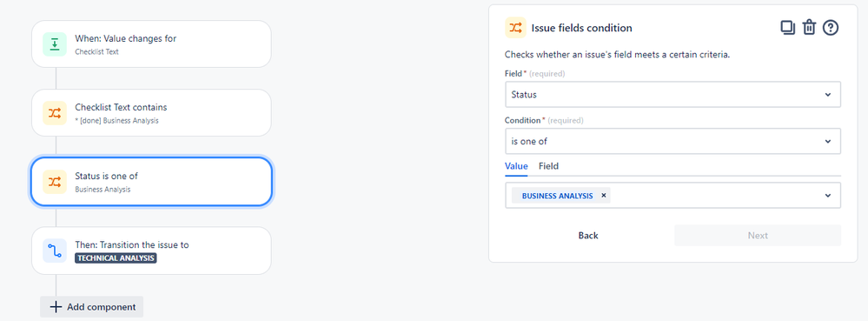Expand the Value selector chevron
Viewport: 868px width, 321px height.
[827, 195]
